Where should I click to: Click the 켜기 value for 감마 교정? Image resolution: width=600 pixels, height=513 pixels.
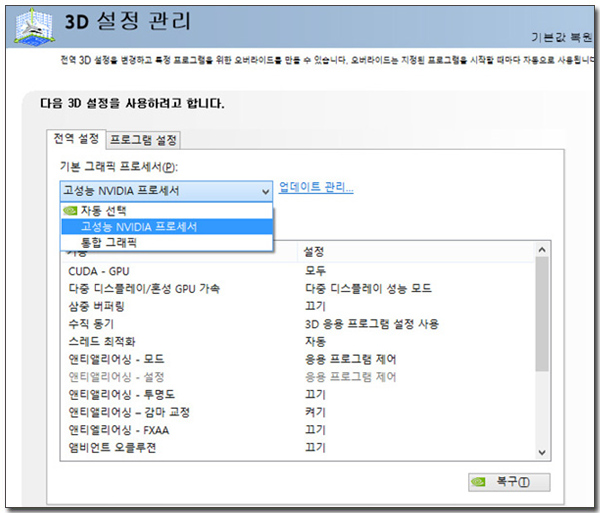315,412
